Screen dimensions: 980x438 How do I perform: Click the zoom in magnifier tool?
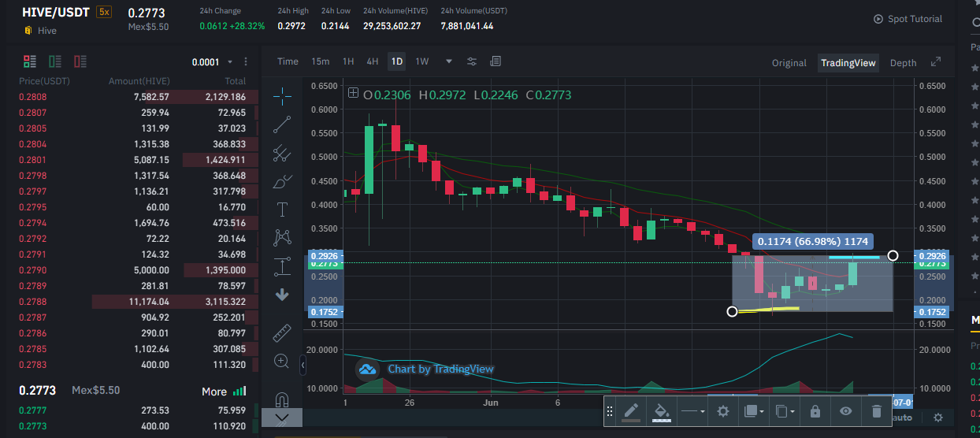click(x=282, y=361)
